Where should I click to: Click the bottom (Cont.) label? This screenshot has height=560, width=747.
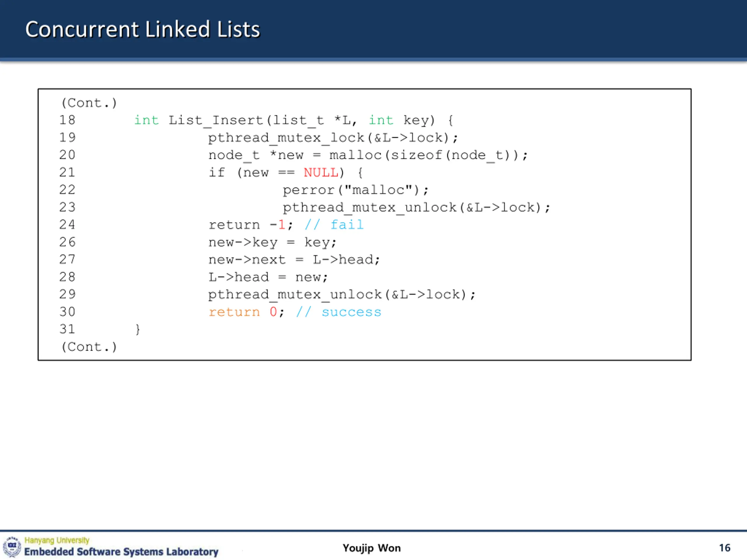click(x=89, y=347)
